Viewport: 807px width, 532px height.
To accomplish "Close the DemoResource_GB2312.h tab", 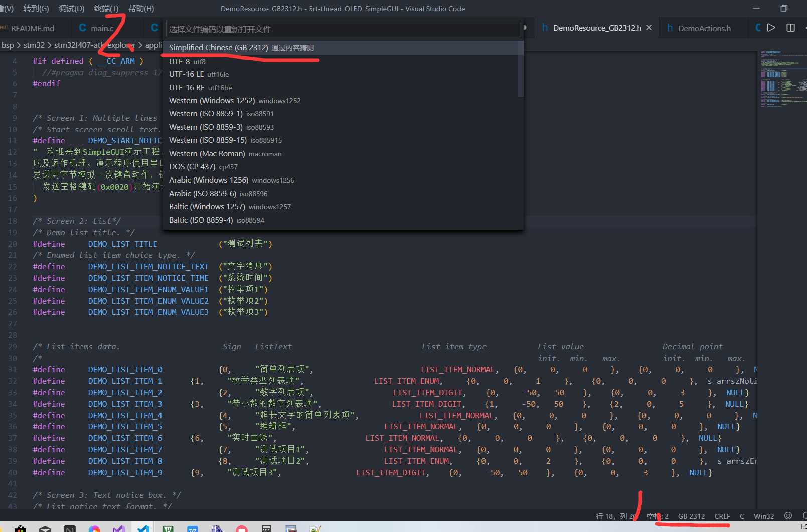I will point(649,28).
